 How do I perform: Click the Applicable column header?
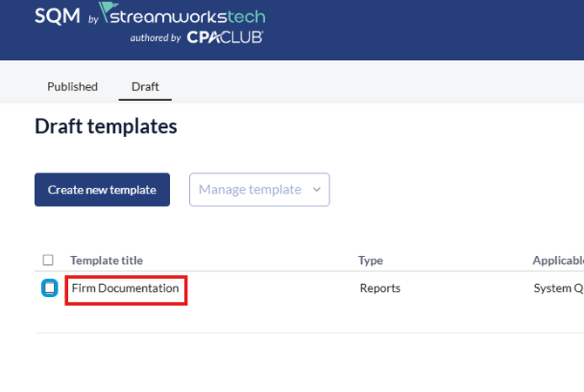tap(558, 260)
